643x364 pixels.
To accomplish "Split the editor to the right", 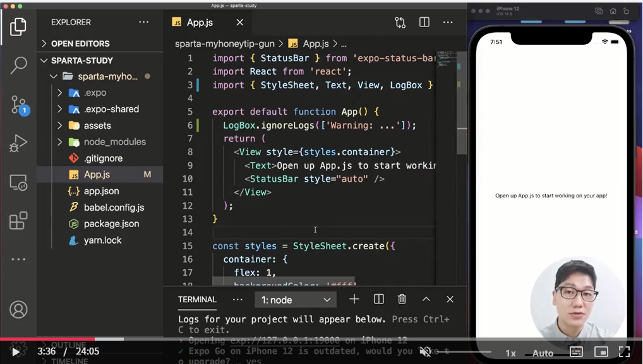I will point(424,22).
